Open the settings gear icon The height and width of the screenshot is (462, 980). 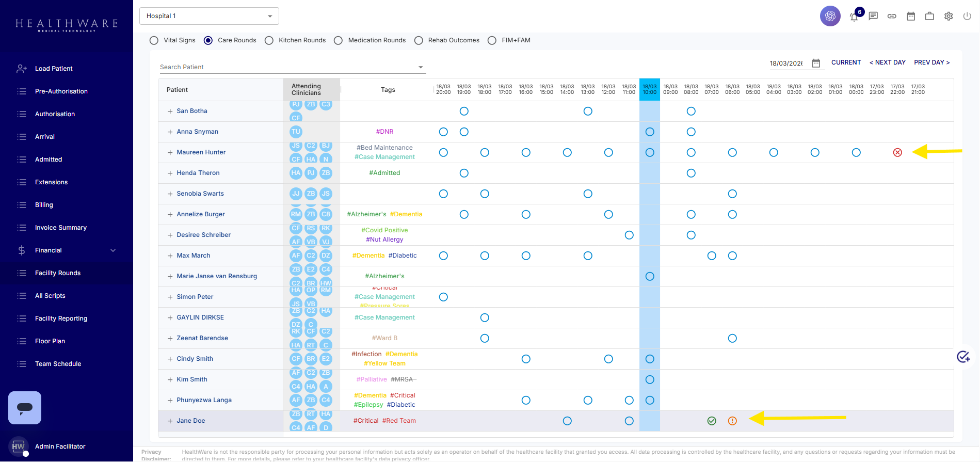[949, 16]
